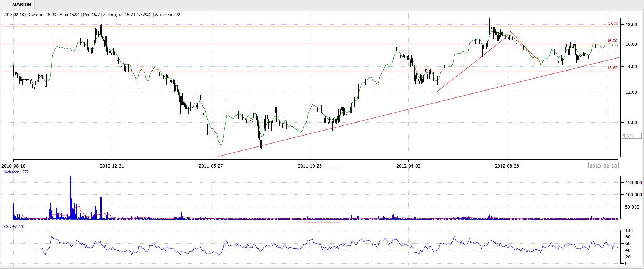Click the 2010-08-10 date axis label
The height and width of the screenshot is (269, 644).
(x=14, y=166)
